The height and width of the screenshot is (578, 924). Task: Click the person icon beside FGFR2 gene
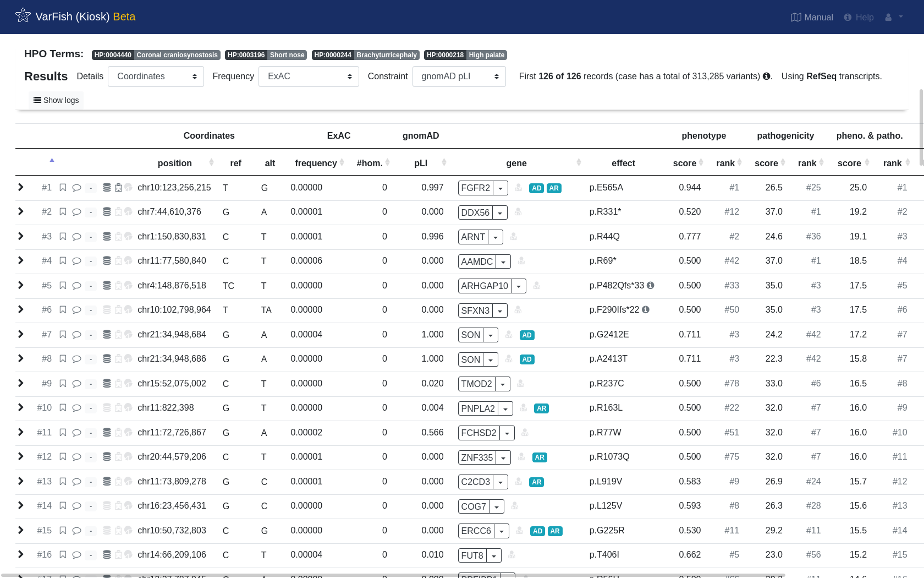point(519,188)
